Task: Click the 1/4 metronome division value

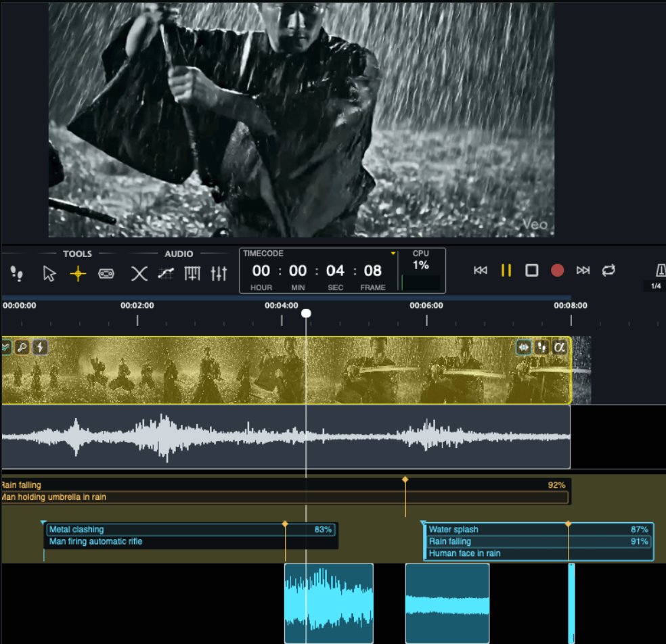Action: point(656,286)
